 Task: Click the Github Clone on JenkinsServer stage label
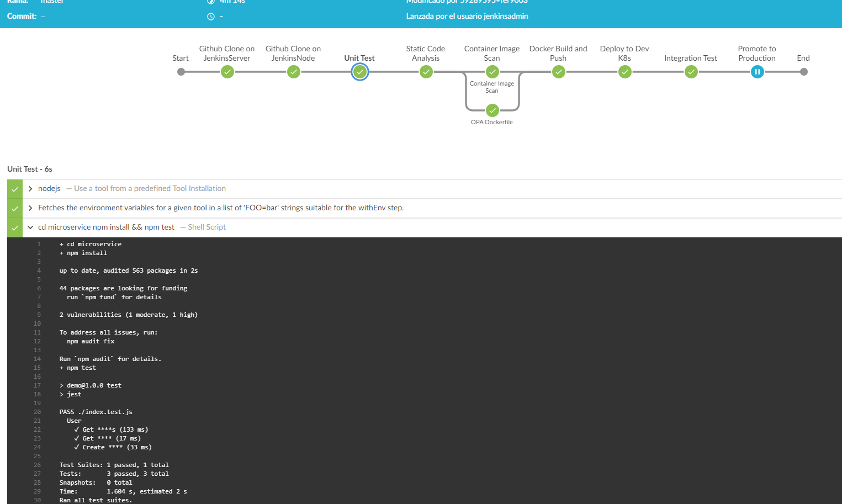[227, 53]
